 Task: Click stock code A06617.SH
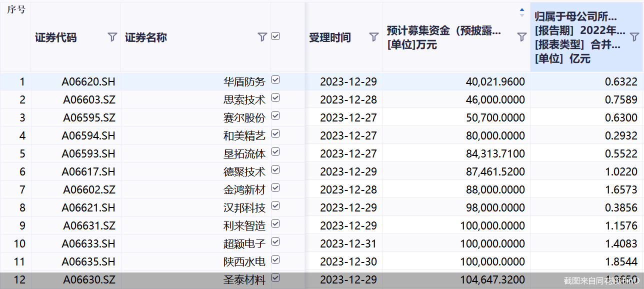[x=88, y=172]
